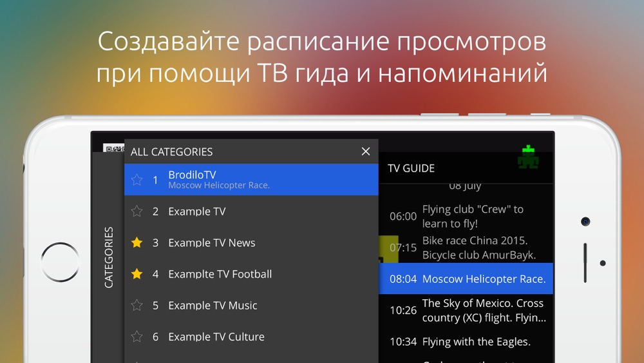Screen dimensions: 644x363
Task: Click the green robot icon
Action: 528,157
